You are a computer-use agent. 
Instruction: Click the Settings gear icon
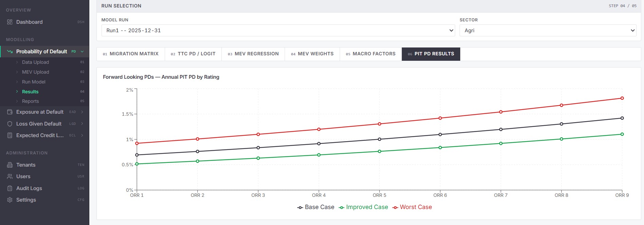[x=10, y=200]
